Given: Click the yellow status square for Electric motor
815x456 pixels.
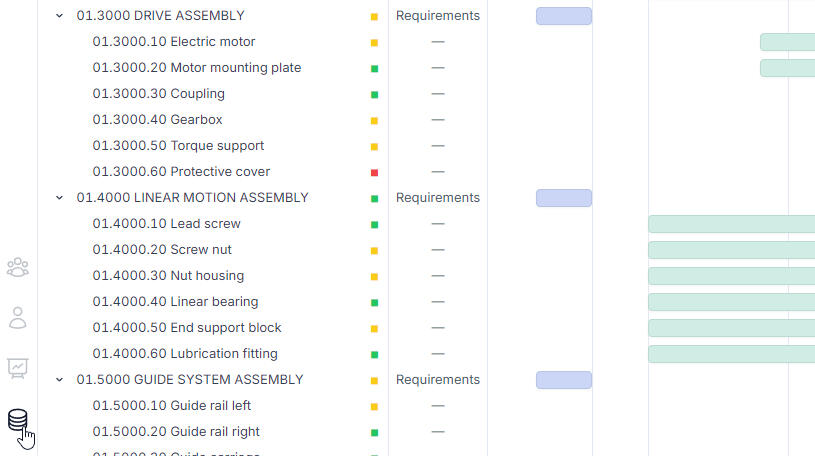Looking at the screenshot, I should tap(374, 42).
